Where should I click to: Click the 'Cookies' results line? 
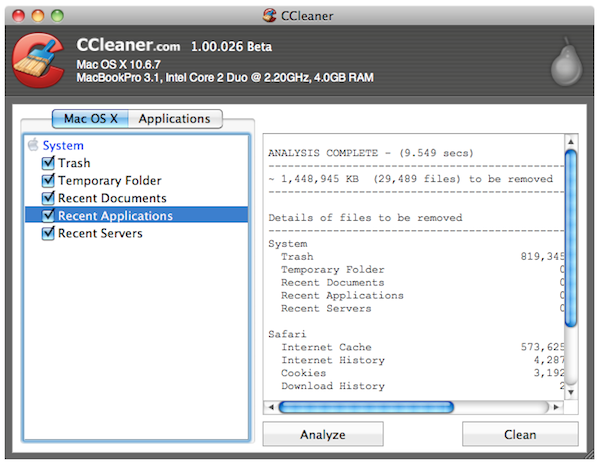[x=303, y=373]
